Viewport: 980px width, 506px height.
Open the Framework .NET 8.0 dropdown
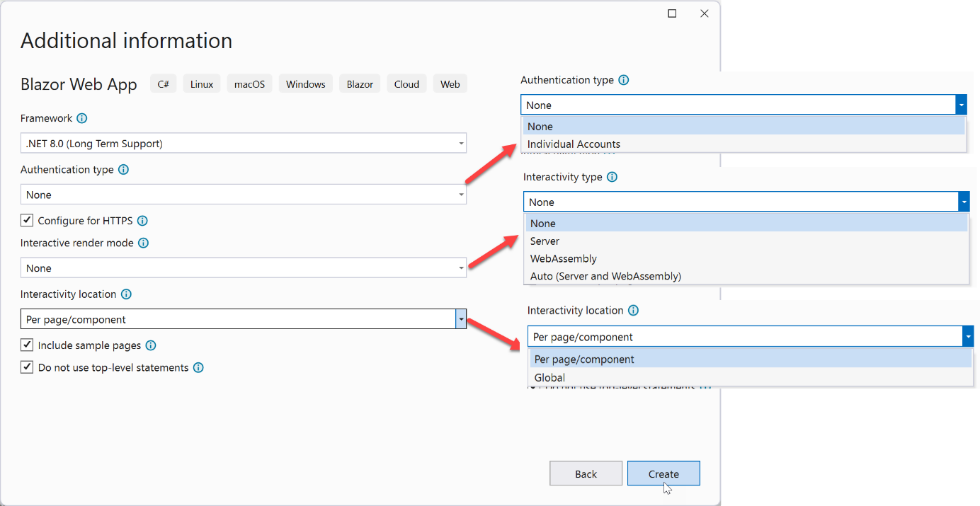pos(243,144)
